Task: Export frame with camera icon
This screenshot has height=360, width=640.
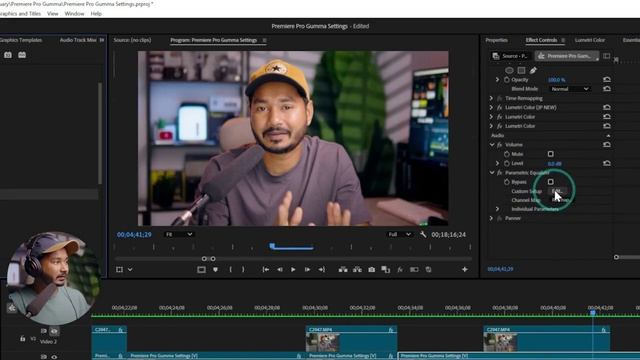Action: [x=371, y=269]
